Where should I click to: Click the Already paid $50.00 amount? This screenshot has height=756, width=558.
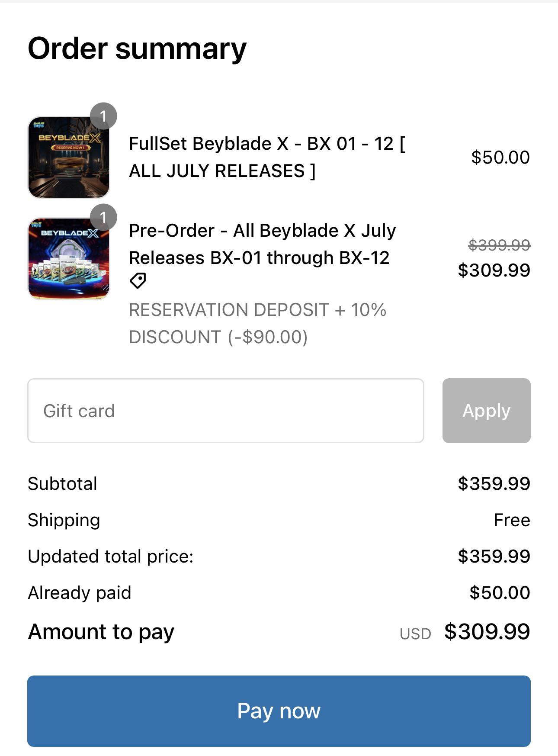tap(500, 592)
